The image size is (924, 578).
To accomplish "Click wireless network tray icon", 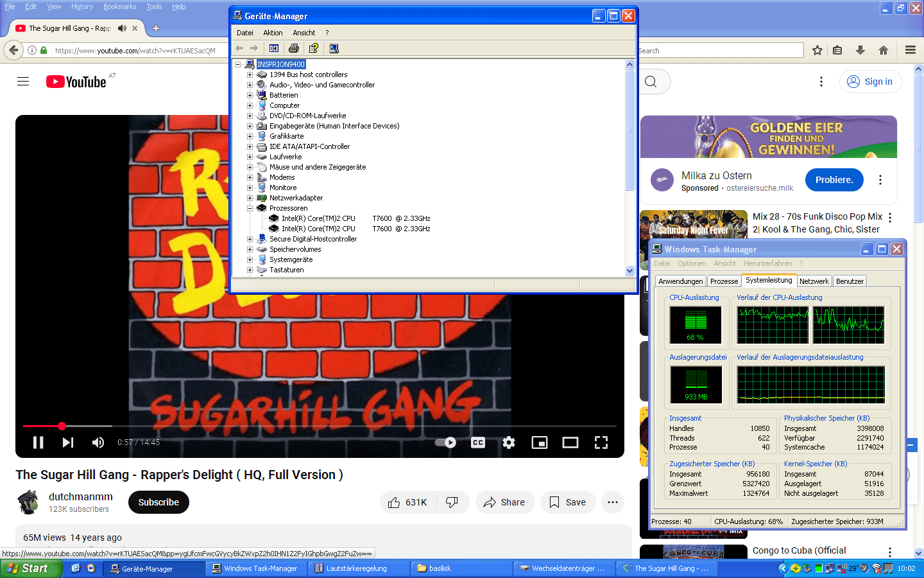I will click(x=877, y=568).
